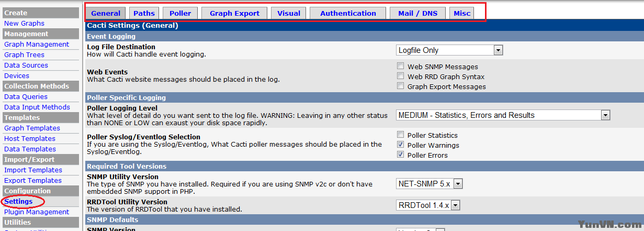Open Host Templates page
Image resolution: width=644 pixels, height=231 pixels.
[30, 138]
